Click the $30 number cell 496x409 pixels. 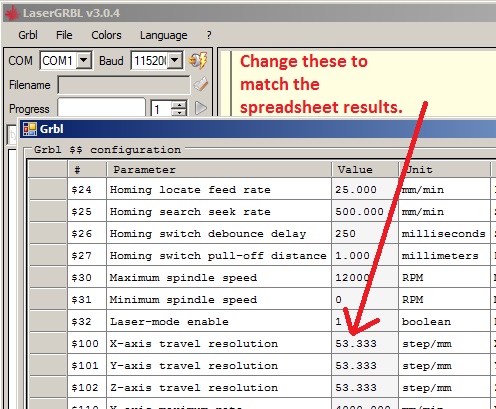(x=87, y=277)
